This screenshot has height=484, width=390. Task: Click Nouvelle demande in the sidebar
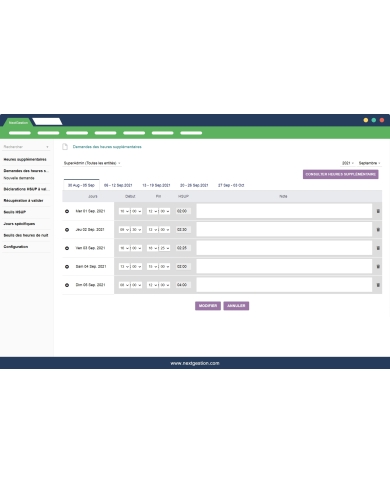point(19,178)
